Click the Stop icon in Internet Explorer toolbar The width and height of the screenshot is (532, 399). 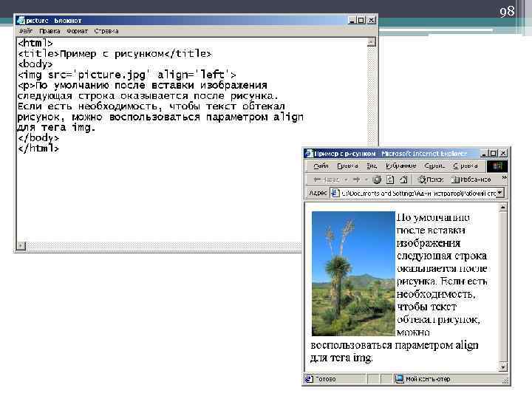click(x=377, y=180)
